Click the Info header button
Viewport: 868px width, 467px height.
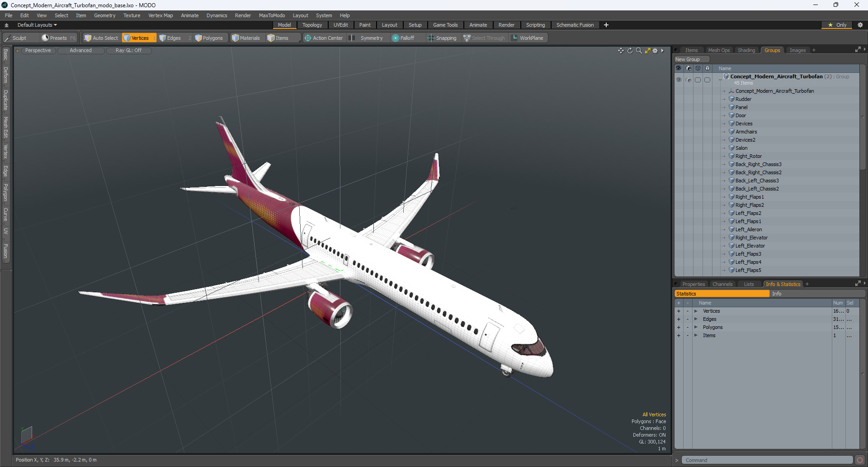(x=817, y=294)
